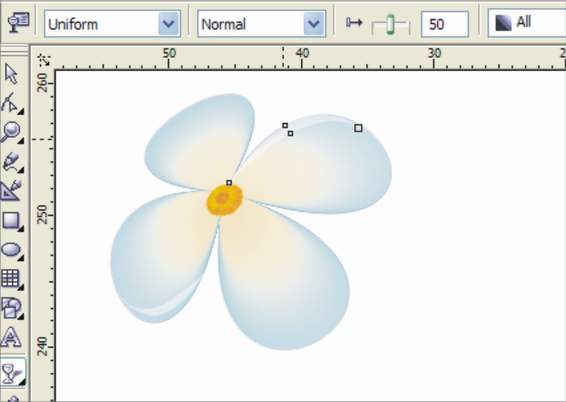Select the Interactive transparency wineglass tool

pyautogui.click(x=12, y=373)
